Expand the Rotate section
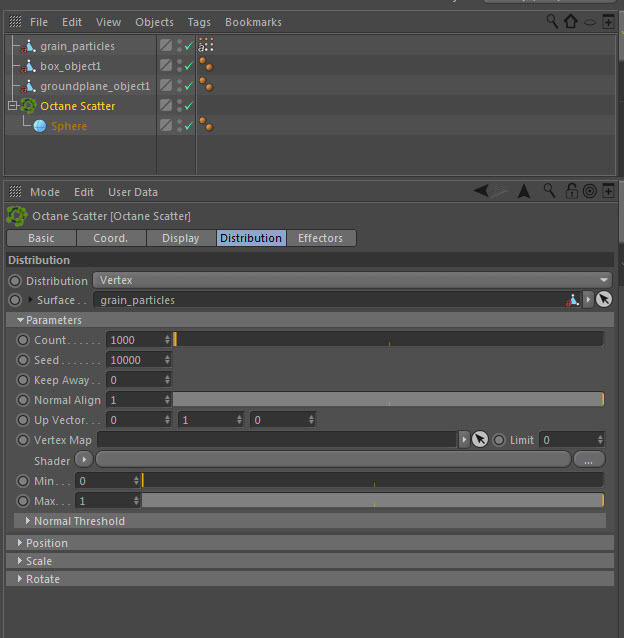This screenshot has width=624, height=638. click(x=20, y=579)
